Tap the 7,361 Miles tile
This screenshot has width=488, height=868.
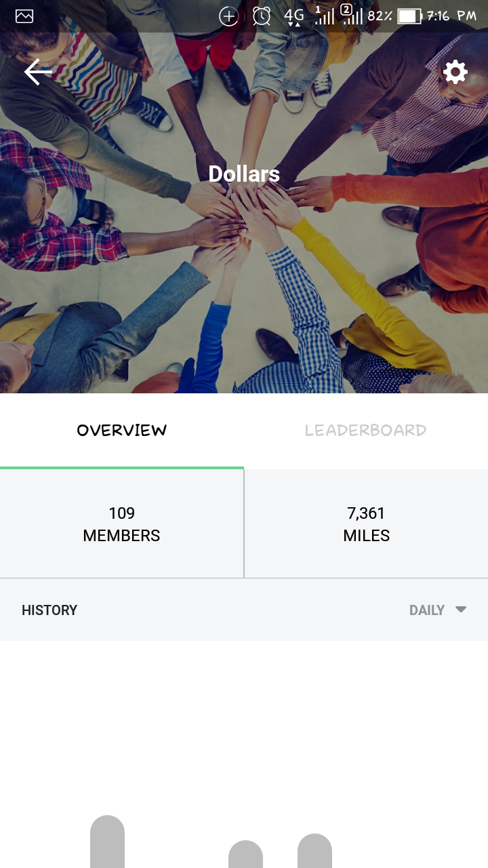click(x=366, y=524)
